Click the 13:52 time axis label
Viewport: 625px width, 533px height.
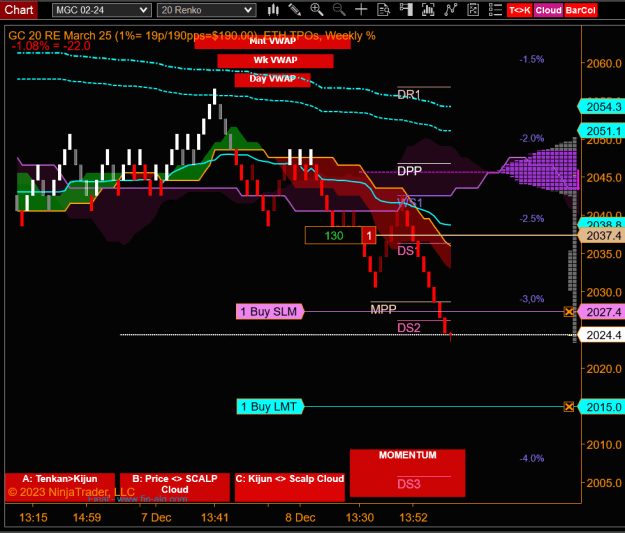(413, 517)
